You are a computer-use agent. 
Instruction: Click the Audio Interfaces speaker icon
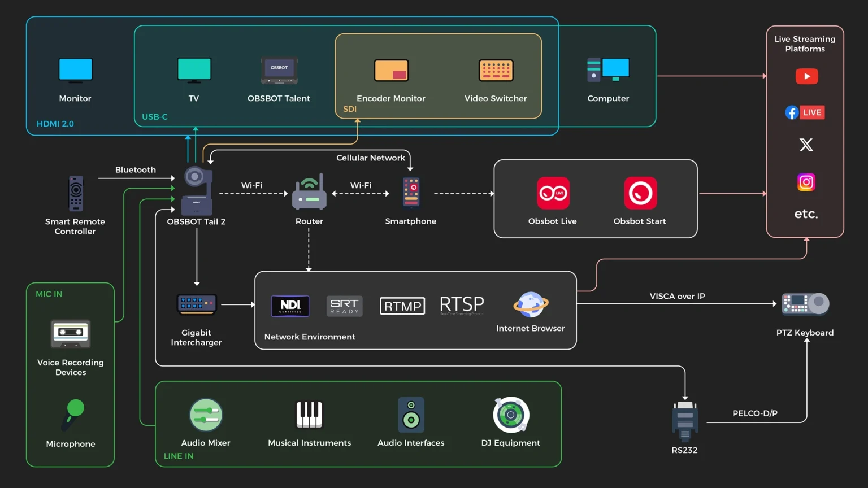coord(411,415)
